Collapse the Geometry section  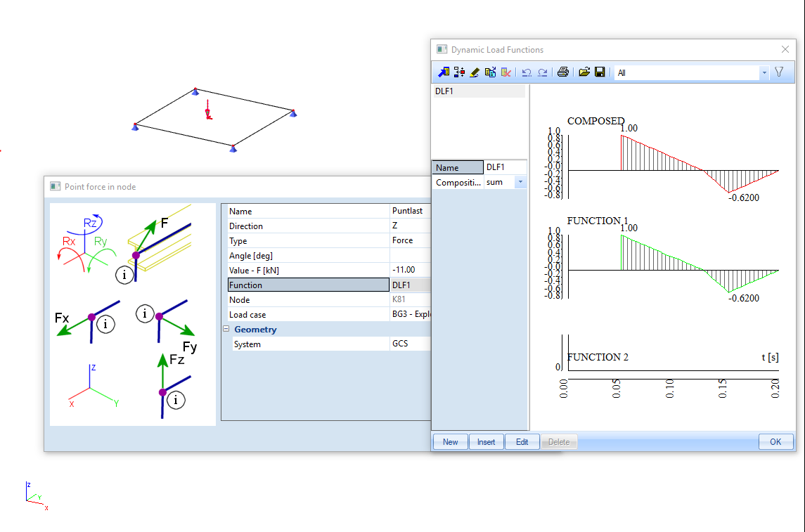click(226, 330)
